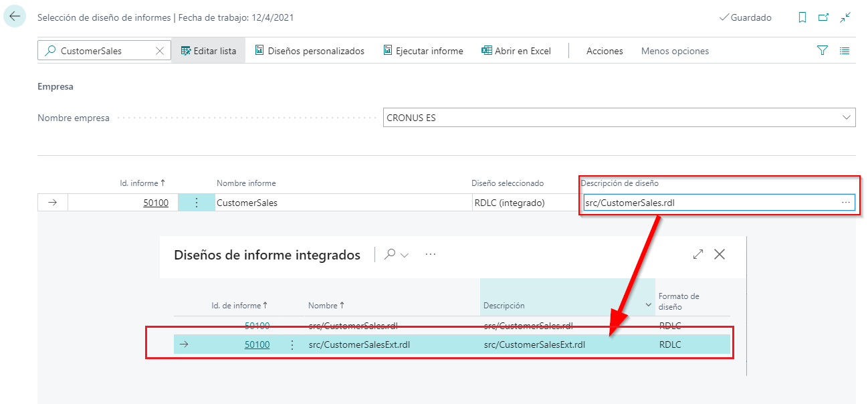Sort lookup by Id. de informe header

(x=239, y=305)
